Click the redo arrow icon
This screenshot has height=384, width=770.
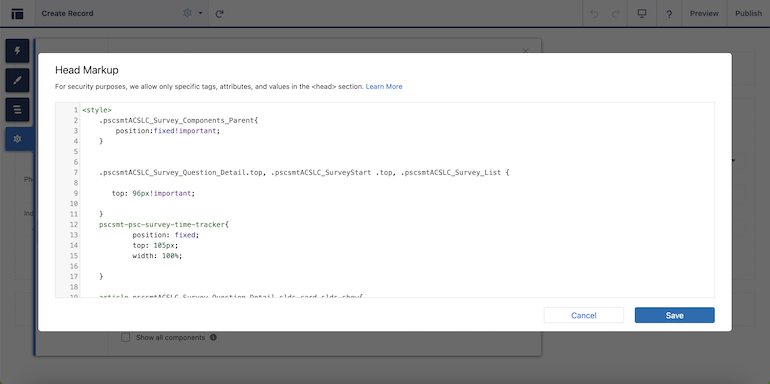615,14
